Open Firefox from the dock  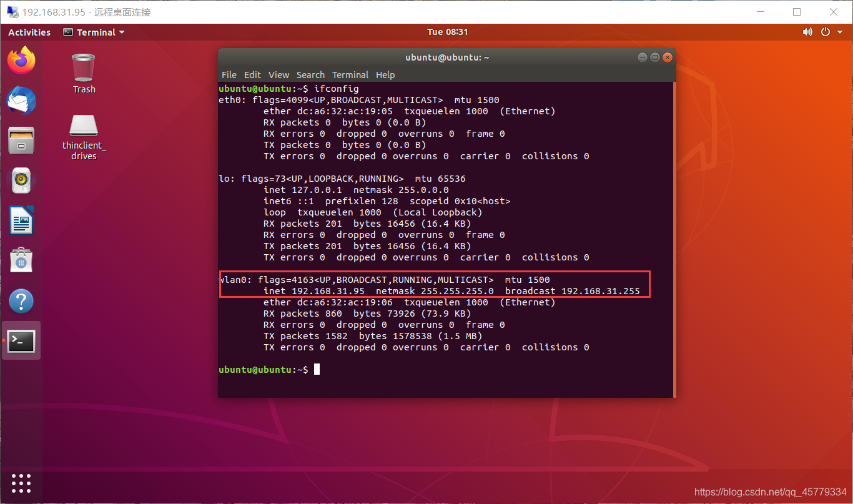(21, 60)
